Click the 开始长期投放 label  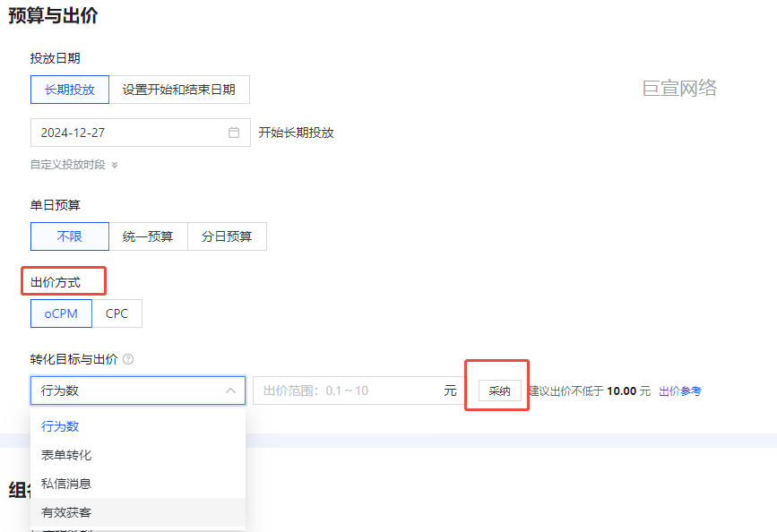[x=297, y=133]
